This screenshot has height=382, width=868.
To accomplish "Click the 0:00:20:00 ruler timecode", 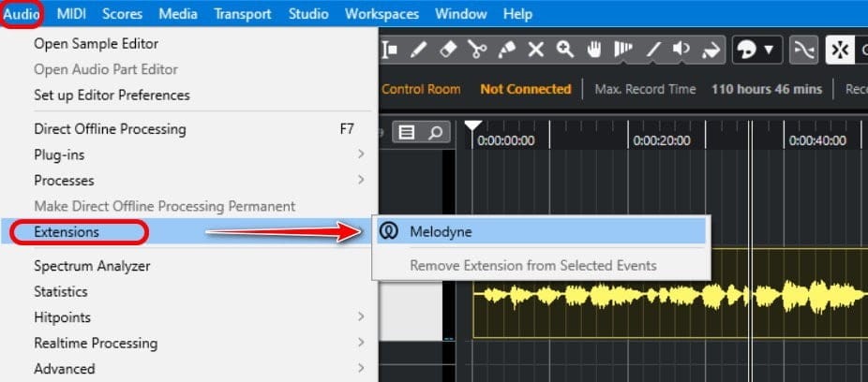I will (662, 141).
